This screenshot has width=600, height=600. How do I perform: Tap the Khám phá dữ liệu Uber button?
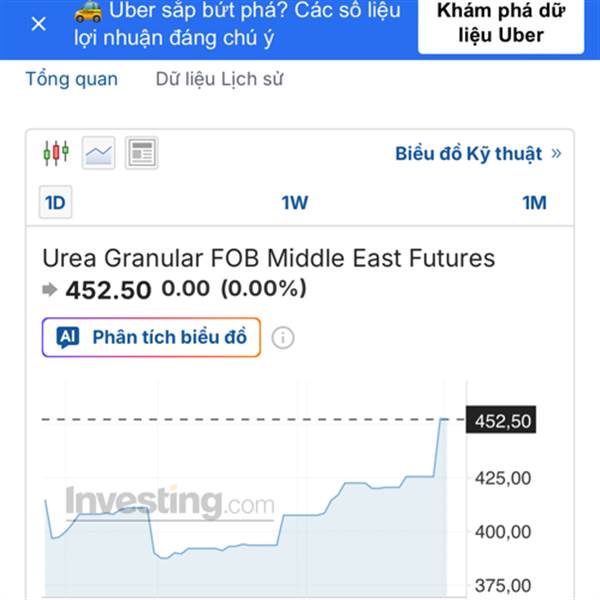point(500,24)
